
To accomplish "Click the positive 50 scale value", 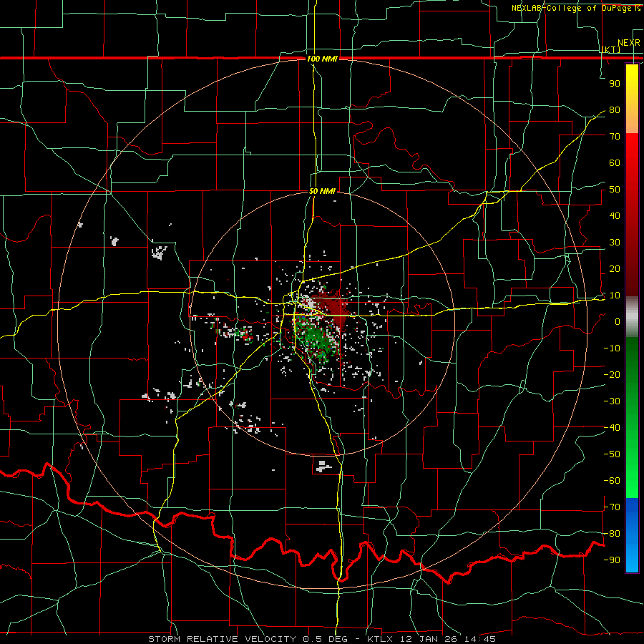I will [615, 190].
